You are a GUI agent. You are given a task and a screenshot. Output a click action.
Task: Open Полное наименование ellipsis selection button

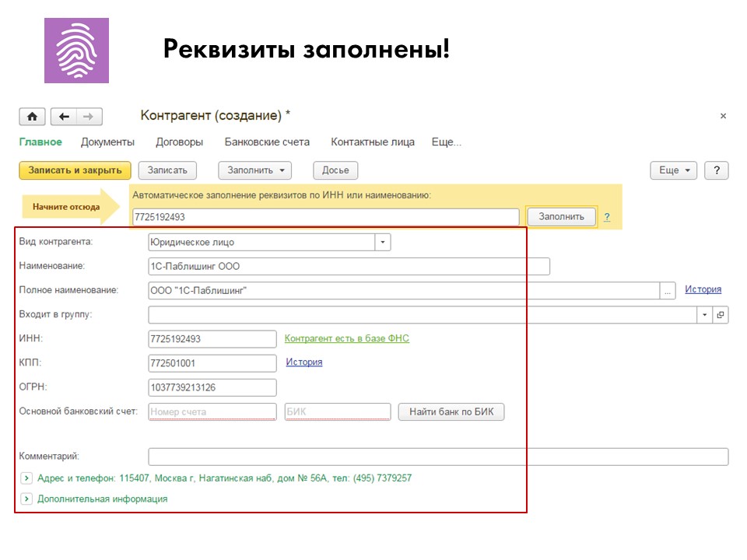coord(668,290)
